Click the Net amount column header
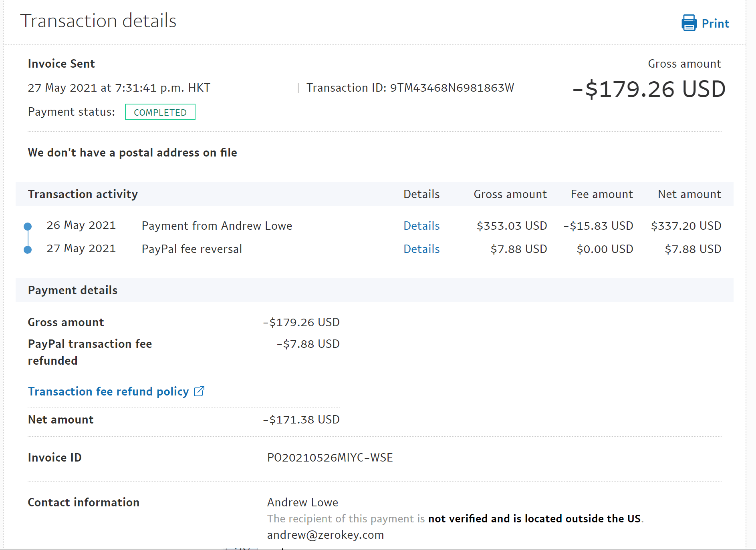Viewport: 756px width, 550px height. tap(689, 194)
